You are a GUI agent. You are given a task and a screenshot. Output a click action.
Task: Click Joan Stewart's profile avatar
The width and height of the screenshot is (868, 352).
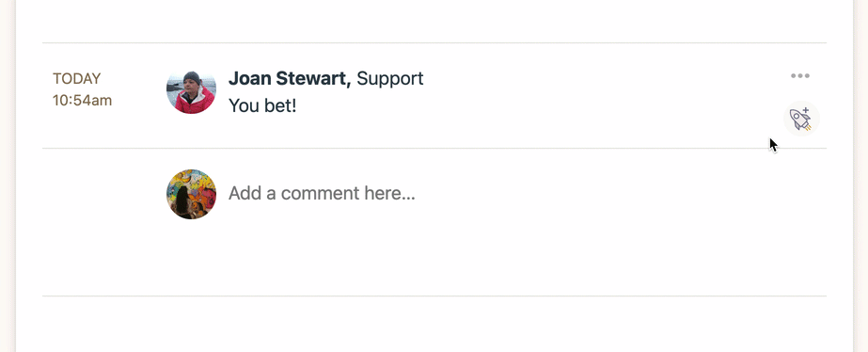point(192,92)
